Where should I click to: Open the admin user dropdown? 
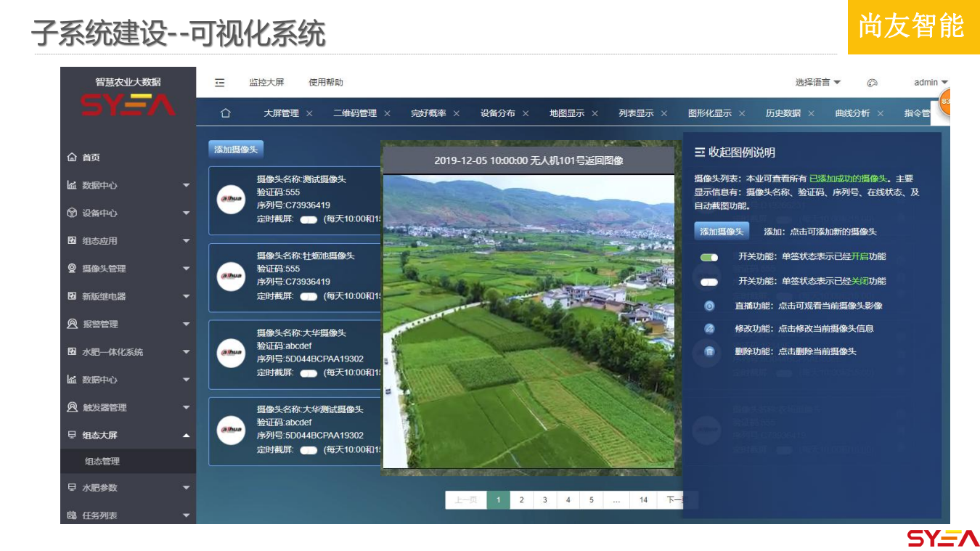(x=931, y=83)
